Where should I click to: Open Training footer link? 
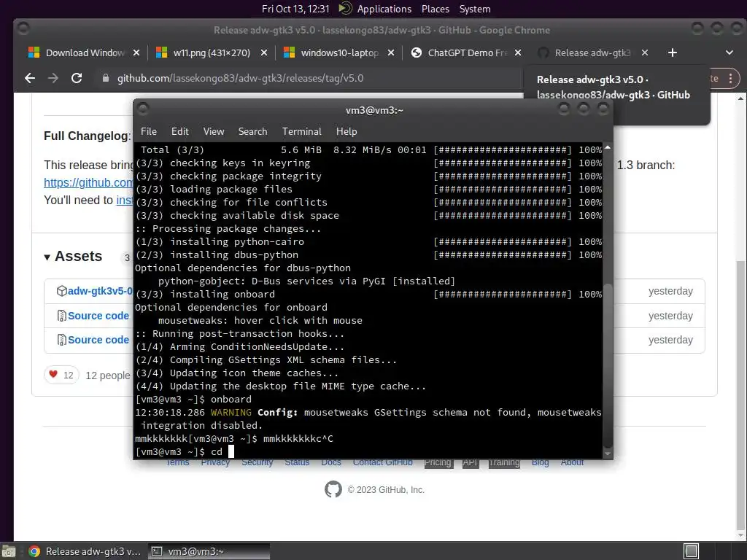tap(505, 462)
